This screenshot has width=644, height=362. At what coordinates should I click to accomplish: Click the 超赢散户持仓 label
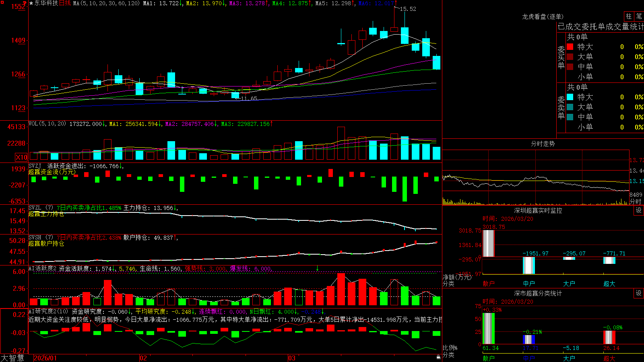pyautogui.click(x=46, y=243)
